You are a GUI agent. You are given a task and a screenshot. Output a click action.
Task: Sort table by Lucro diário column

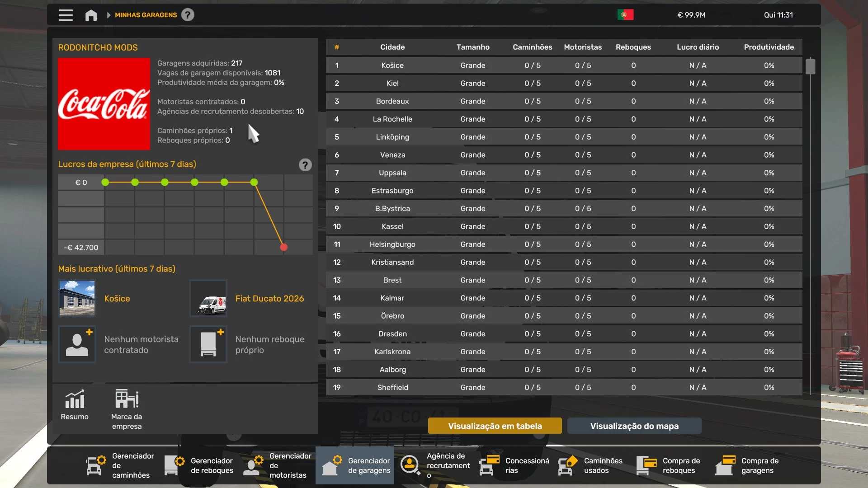coord(698,47)
